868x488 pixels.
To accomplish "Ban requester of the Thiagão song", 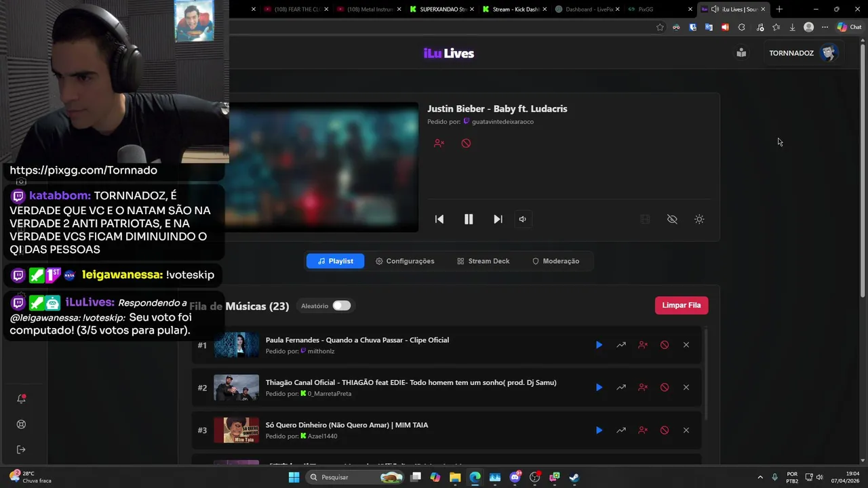I will click(643, 388).
